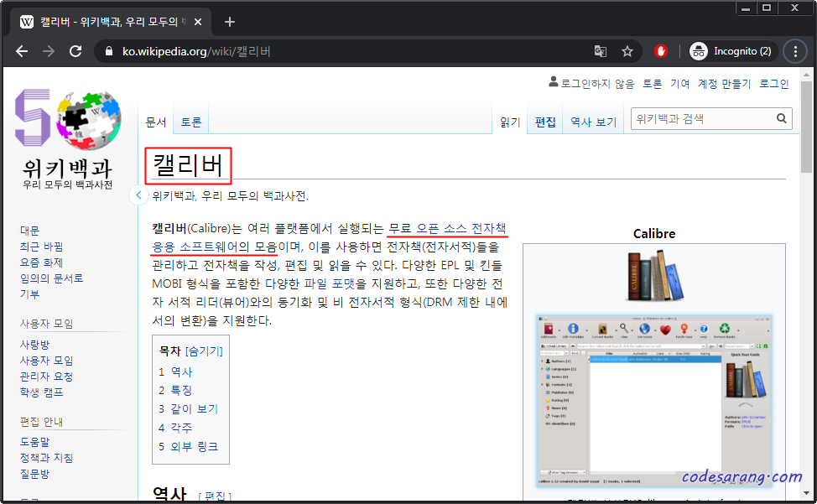Image resolution: width=817 pixels, height=504 pixels.
Task: Click the 계정 만들기 link
Action: (724, 84)
